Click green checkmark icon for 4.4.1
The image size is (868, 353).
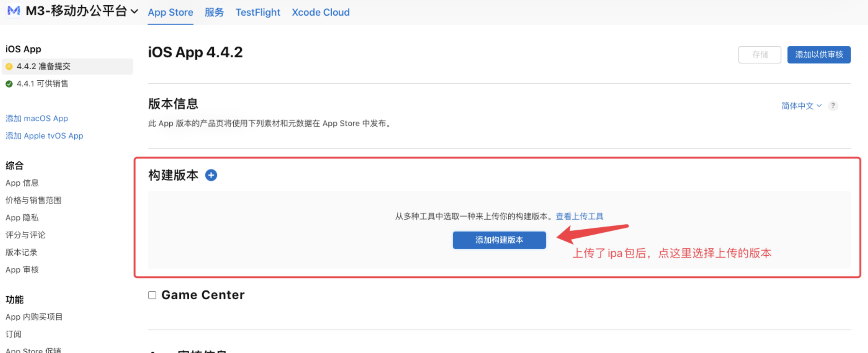tap(9, 84)
